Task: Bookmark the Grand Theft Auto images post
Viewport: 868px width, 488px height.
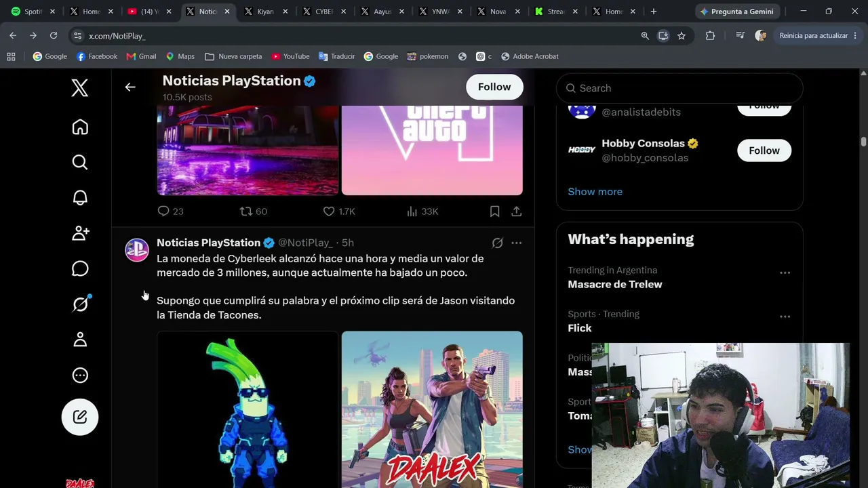Action: 495,211
